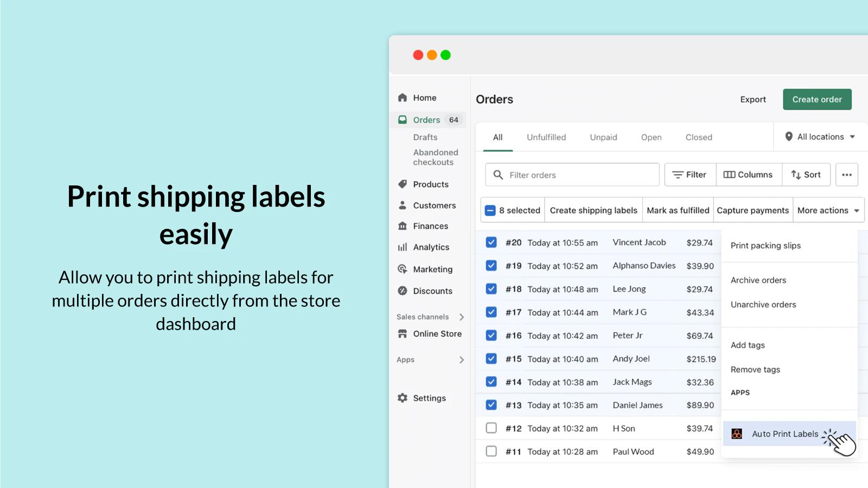Screen dimensions: 868x488
Task: Deselect all via the 8 selected checkbox
Action: click(x=491, y=210)
